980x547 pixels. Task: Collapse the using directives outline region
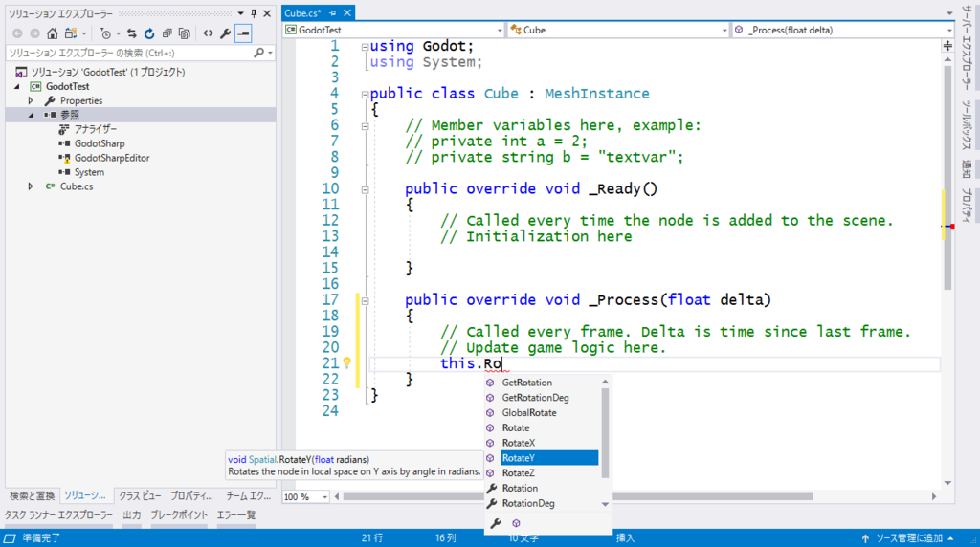coord(365,47)
